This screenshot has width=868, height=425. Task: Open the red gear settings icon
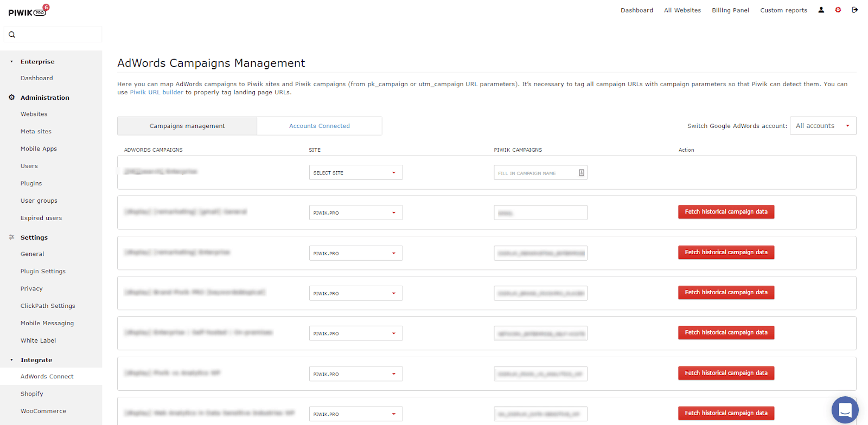click(x=838, y=10)
